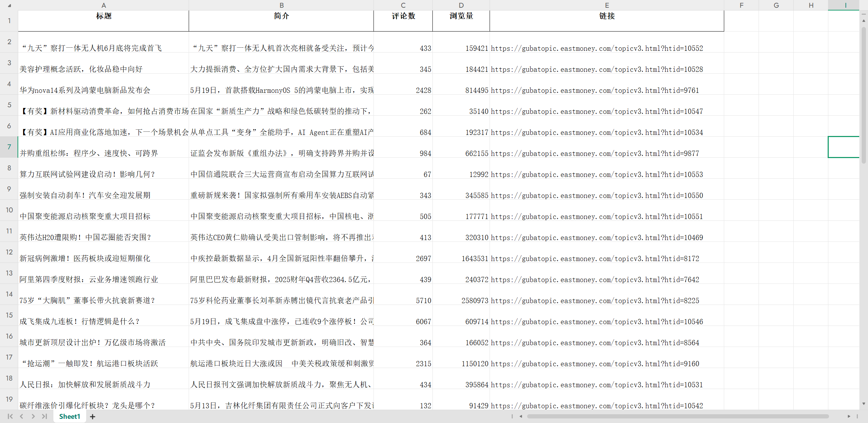Select column E header
The height and width of the screenshot is (423, 868).
[x=607, y=5]
